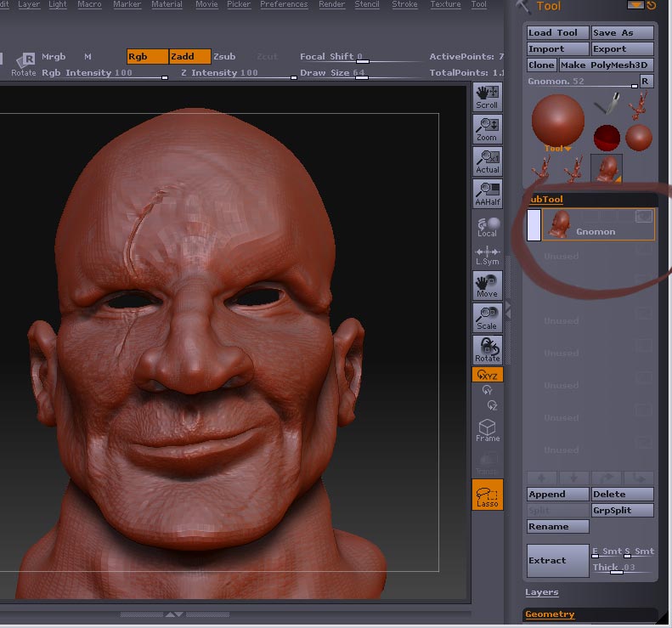Click Import in Tool palette
Screen dimensions: 672x628
(557, 49)
